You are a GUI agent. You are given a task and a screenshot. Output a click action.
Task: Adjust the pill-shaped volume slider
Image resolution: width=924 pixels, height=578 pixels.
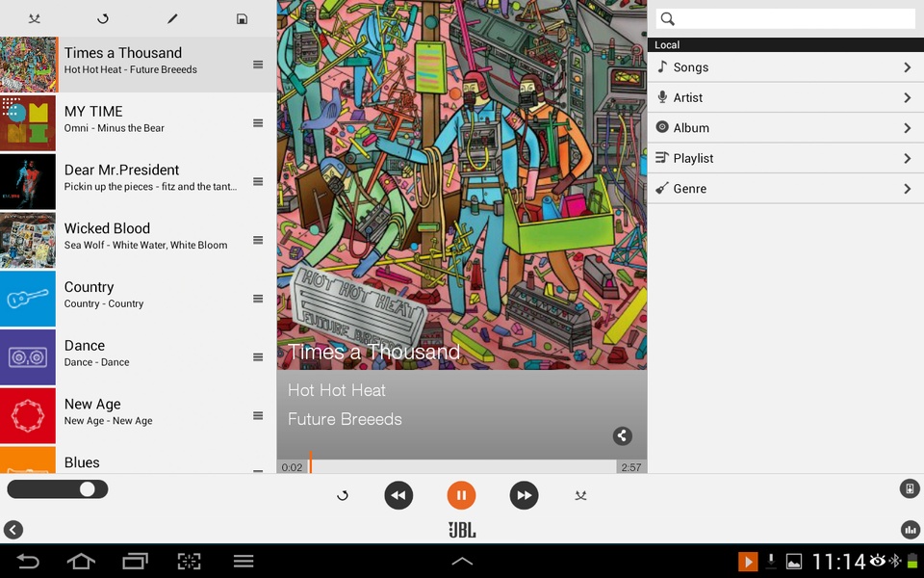pyautogui.click(x=58, y=489)
